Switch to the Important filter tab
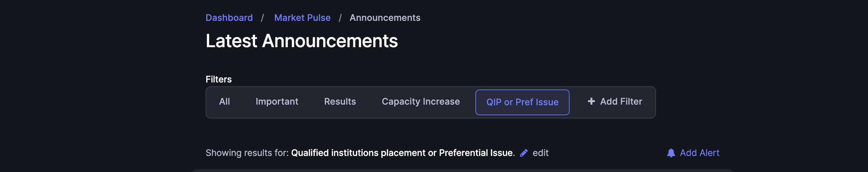The image size is (868, 172). [277, 102]
